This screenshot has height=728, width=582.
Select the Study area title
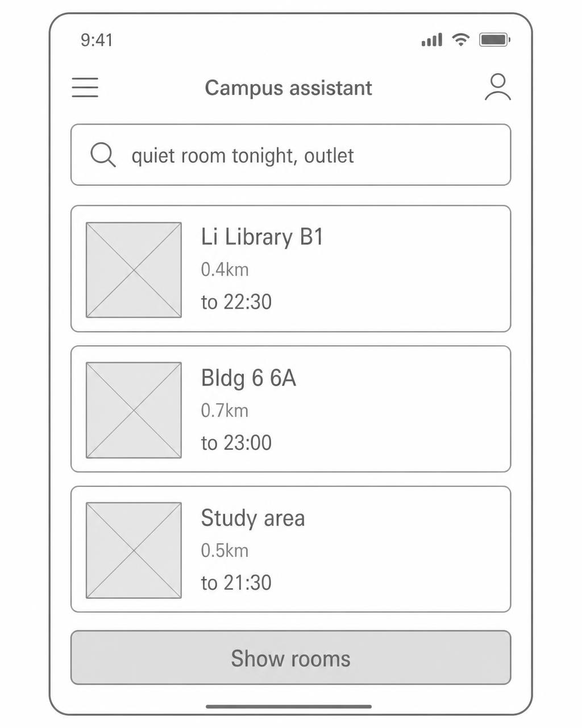point(253,518)
